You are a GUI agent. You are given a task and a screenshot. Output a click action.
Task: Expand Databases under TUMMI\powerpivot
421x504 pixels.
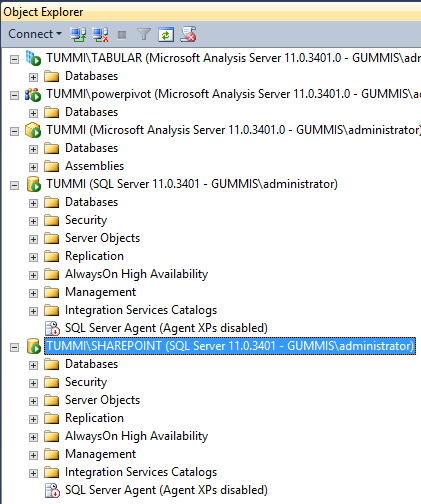pos(33,113)
